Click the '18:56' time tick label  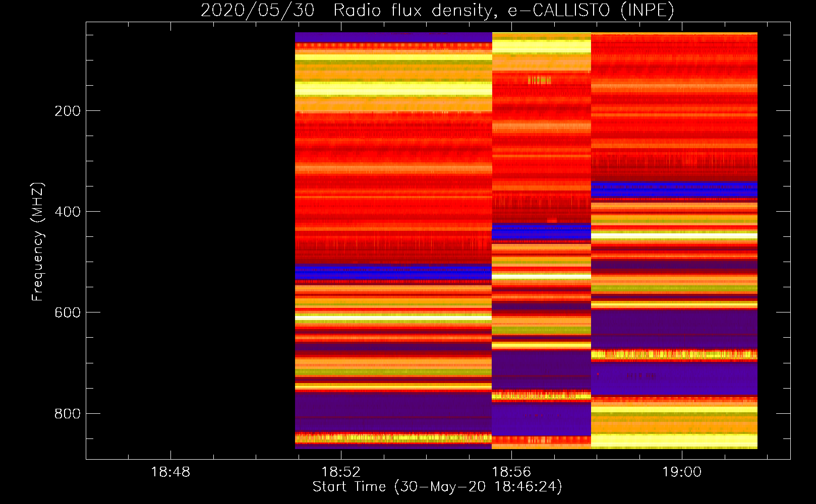pos(511,472)
